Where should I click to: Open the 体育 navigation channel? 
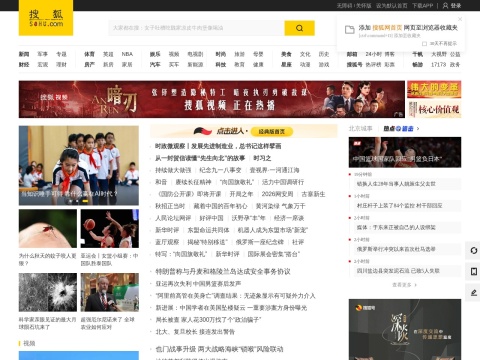click(x=89, y=54)
